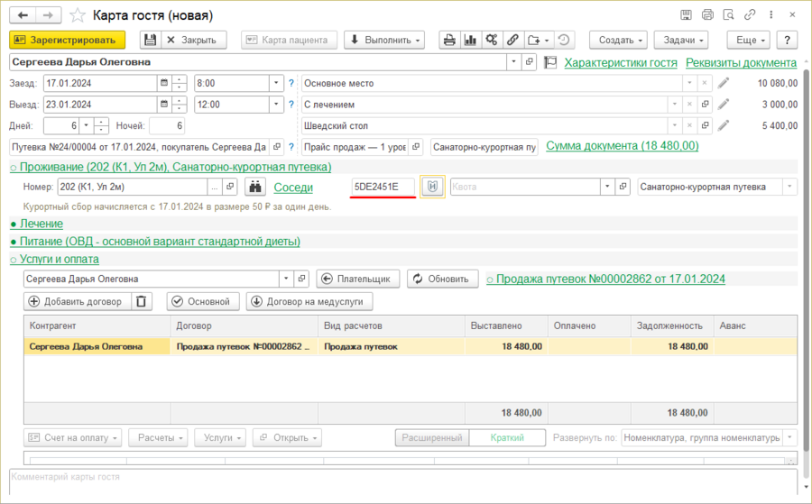The height and width of the screenshot is (504, 812).
Task: Edit the С лечением price with its pencil
Action: [x=724, y=104]
